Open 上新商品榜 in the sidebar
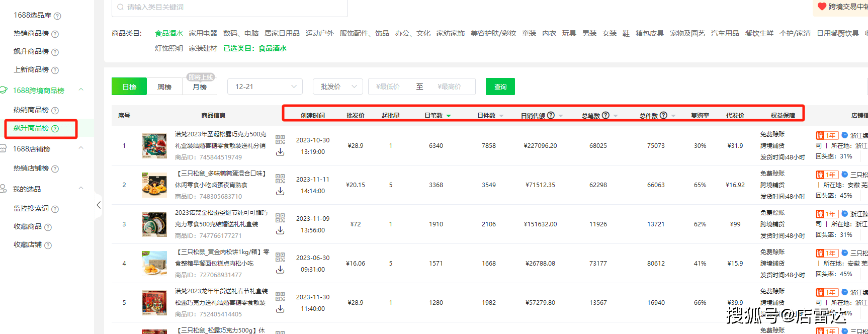The height and width of the screenshot is (334, 868). [31, 70]
